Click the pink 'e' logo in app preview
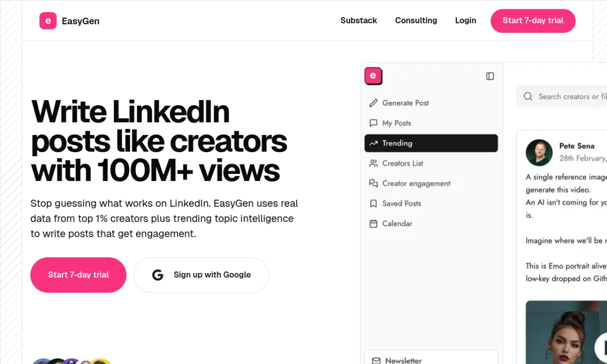 point(373,76)
